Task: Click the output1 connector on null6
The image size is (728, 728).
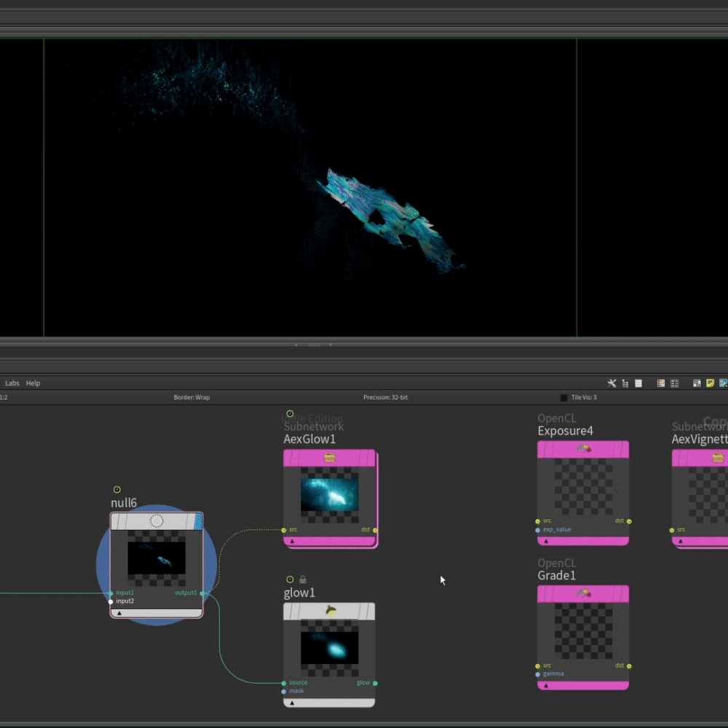Action: pyautogui.click(x=202, y=593)
